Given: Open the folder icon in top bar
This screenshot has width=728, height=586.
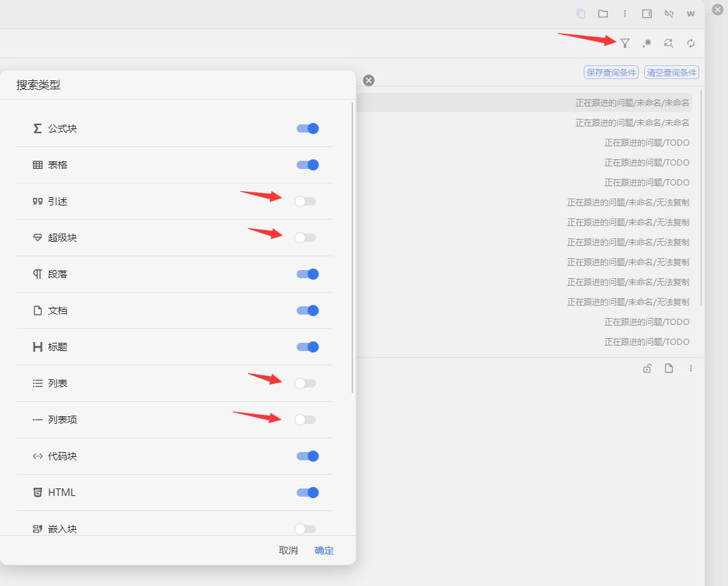Looking at the screenshot, I should pyautogui.click(x=602, y=14).
